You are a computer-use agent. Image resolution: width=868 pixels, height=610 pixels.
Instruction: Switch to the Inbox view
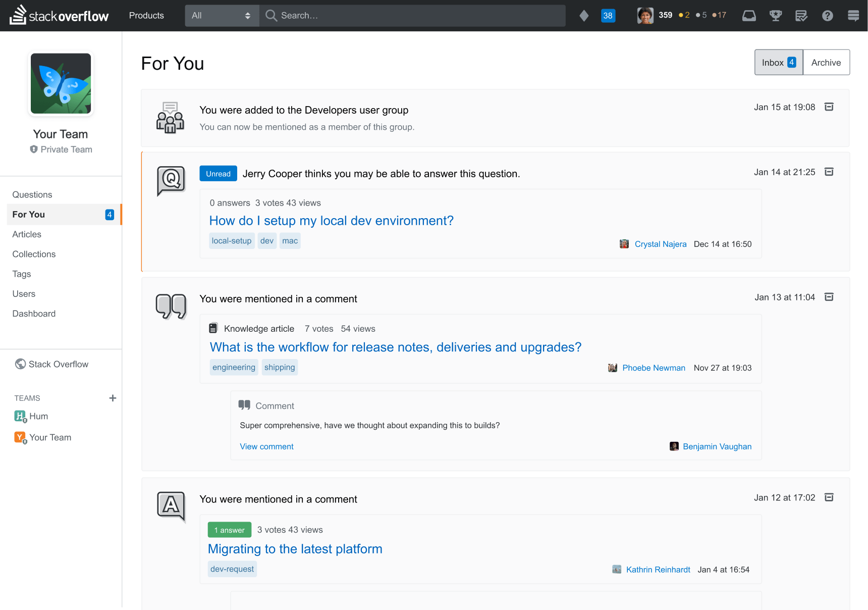click(778, 63)
